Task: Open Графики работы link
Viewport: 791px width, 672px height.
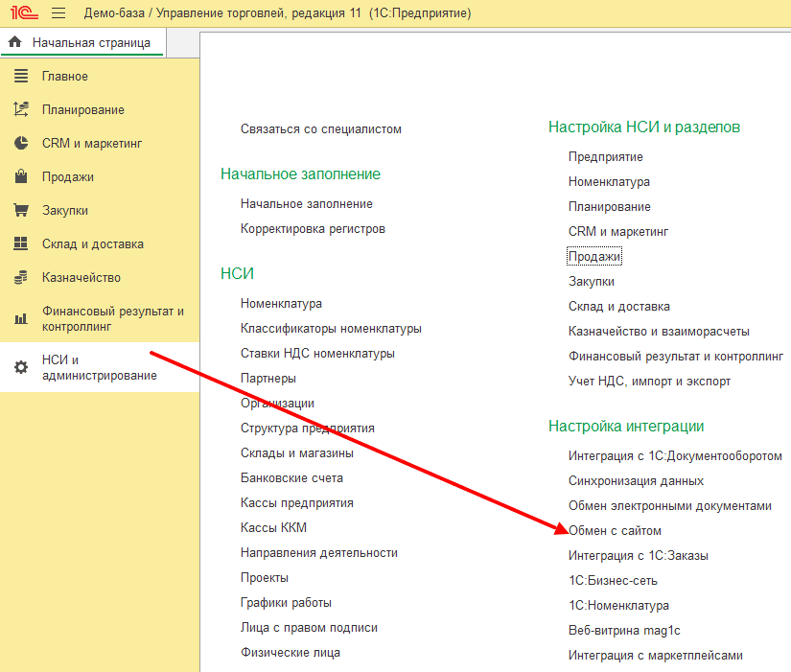Action: (x=286, y=602)
